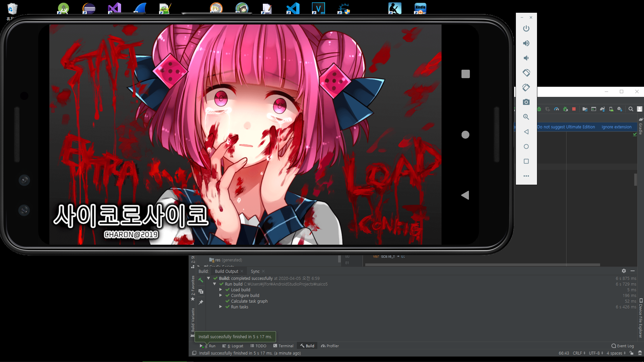Expand the 'Load build' node
The height and width of the screenshot is (362, 644).
(x=221, y=290)
